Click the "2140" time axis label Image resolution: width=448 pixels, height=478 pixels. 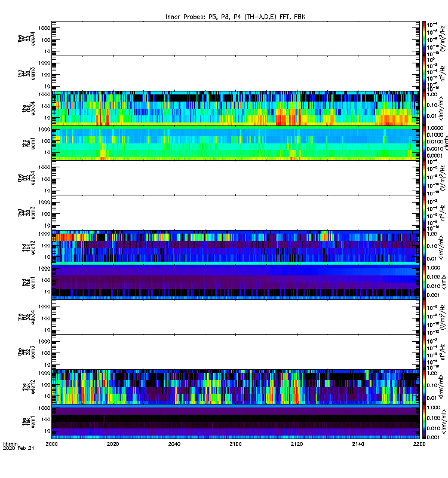(358, 444)
